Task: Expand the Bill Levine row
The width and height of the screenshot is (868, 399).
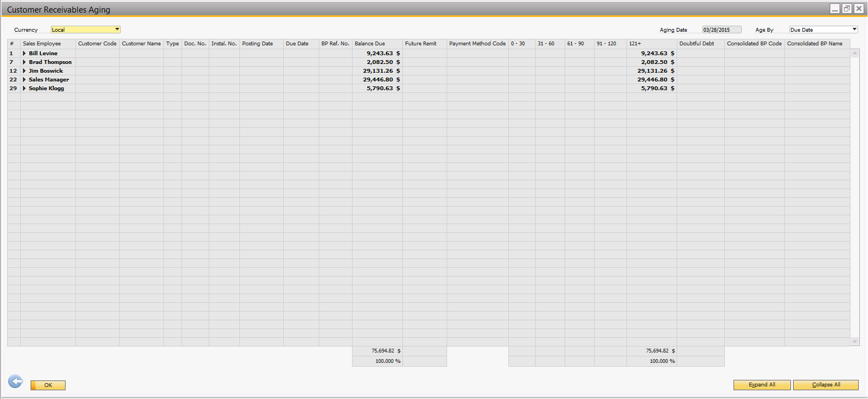Action: (24, 54)
